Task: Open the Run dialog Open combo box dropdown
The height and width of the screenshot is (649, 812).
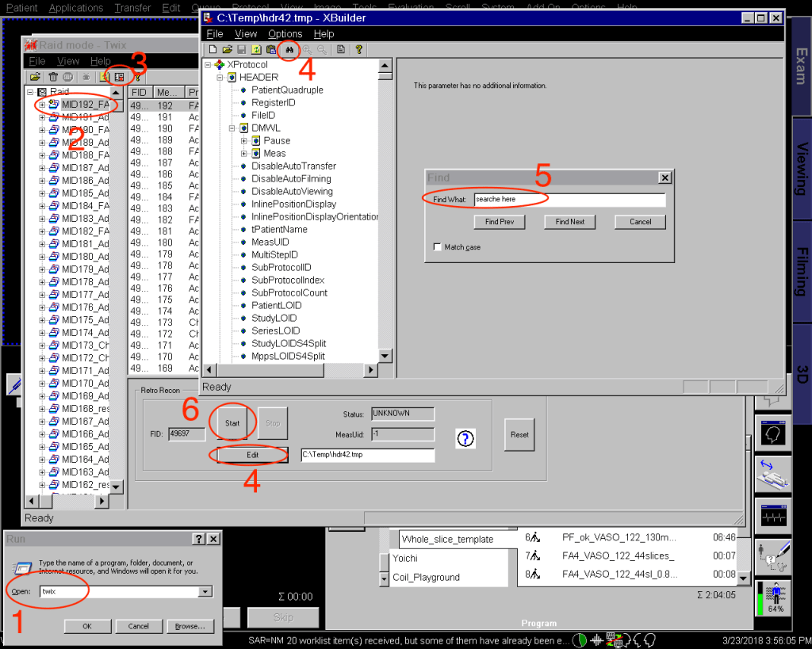Action: 205,591
